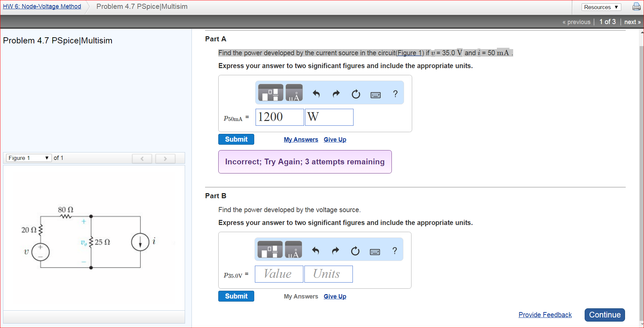
Task: Undo the entry in Part B toolbar
Action: 315,250
